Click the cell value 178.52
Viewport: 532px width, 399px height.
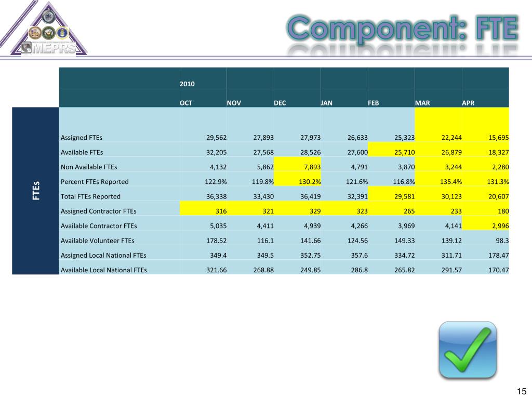(x=216, y=241)
